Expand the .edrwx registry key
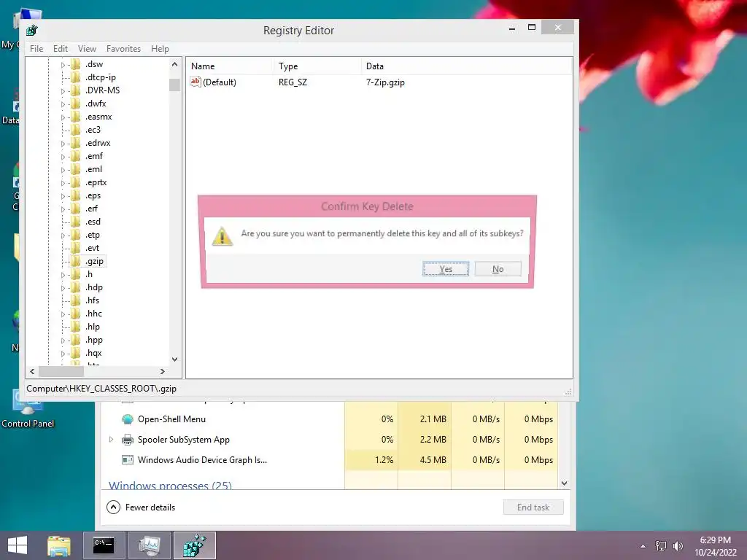The image size is (747, 560). pyautogui.click(x=63, y=144)
